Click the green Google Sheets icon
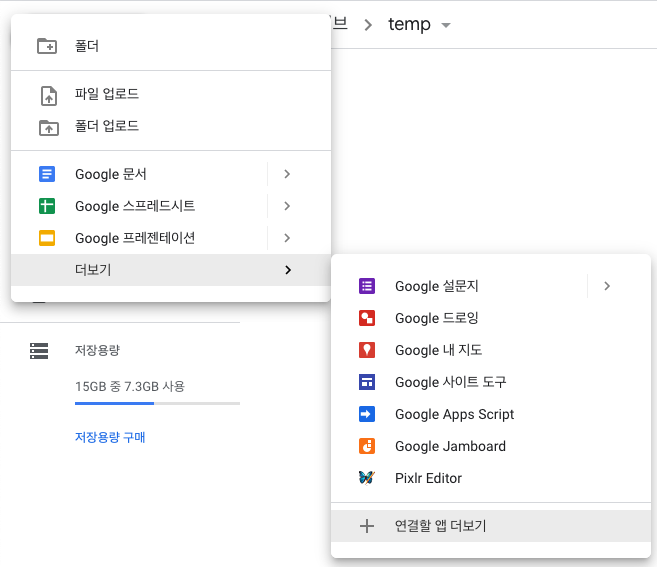Image resolution: width=657 pixels, height=567 pixels. pyautogui.click(x=47, y=206)
